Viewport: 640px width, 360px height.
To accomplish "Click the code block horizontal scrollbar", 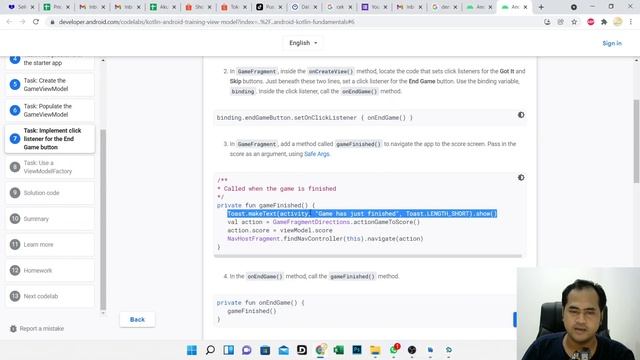I will coord(368,256).
